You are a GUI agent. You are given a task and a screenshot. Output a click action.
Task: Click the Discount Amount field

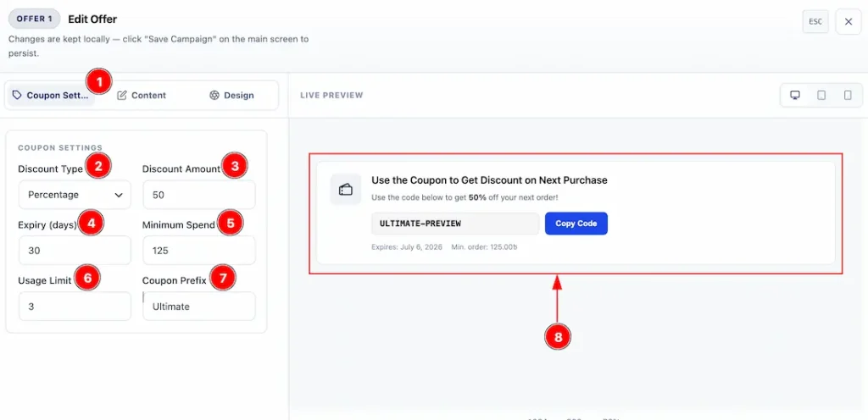coord(198,195)
